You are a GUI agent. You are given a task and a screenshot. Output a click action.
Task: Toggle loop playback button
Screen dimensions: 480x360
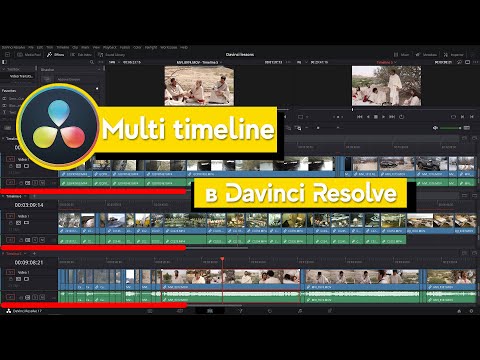tap(401, 117)
